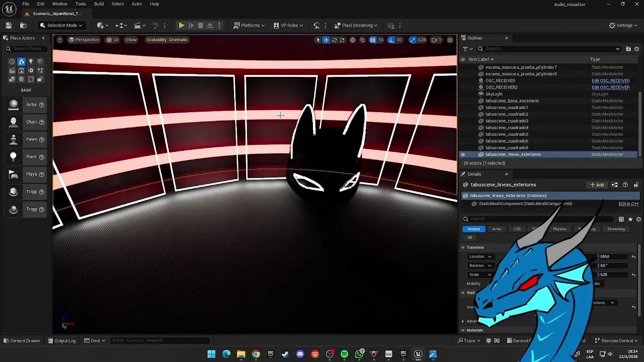Select the Cinematic clapper category icon in Place Actors

12,70
